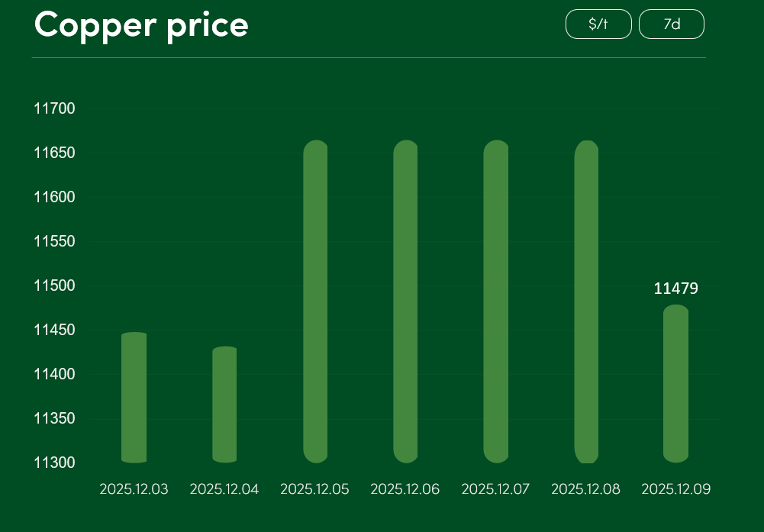This screenshot has height=532, width=764.
Task: Click the 11479 data value label
Action: (676, 289)
